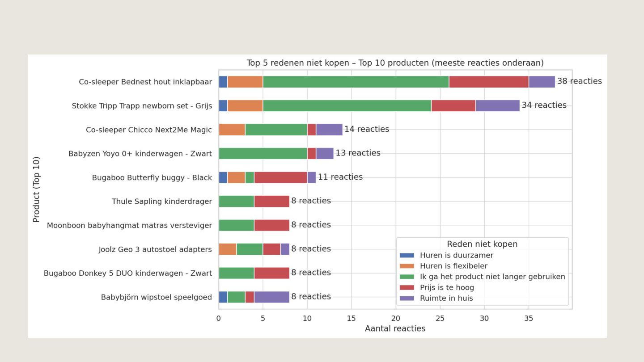
Task: Click the purple segment of the Stokke Tripp Trapp bar
Action: coord(498,106)
